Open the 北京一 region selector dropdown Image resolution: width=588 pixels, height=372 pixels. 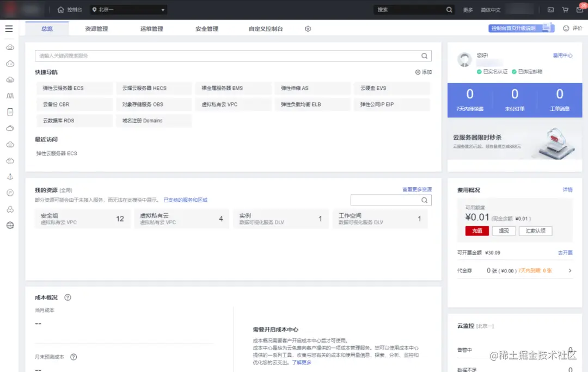click(x=128, y=9)
